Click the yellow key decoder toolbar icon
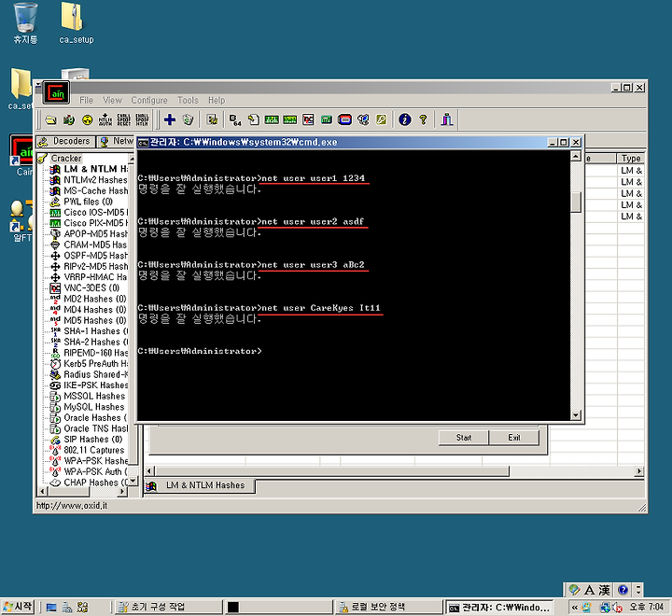The image size is (672, 616). pos(382,120)
